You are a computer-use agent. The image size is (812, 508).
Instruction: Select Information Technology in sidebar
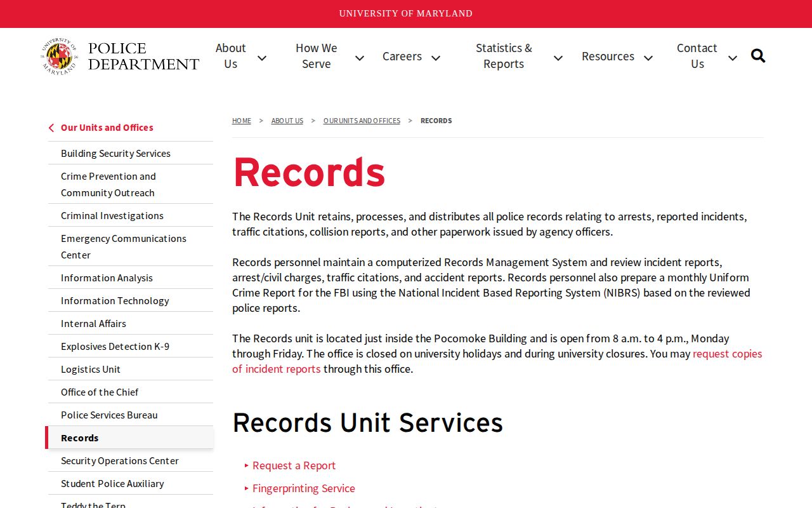[131, 300]
